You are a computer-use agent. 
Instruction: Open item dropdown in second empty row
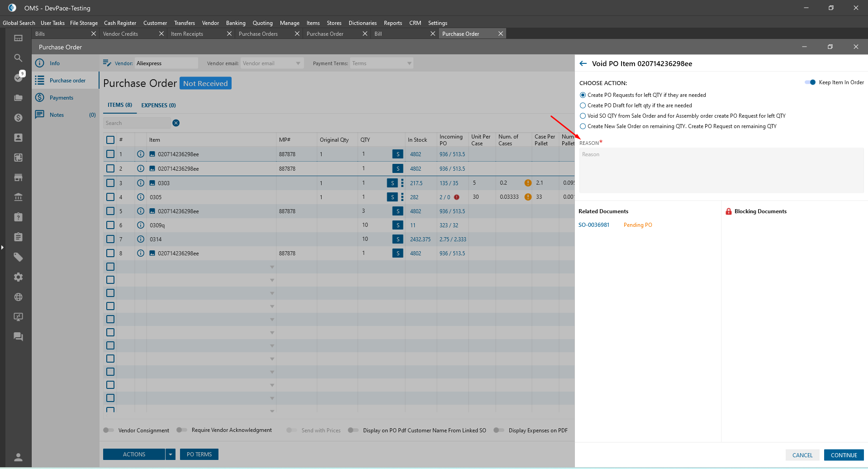coord(272,280)
